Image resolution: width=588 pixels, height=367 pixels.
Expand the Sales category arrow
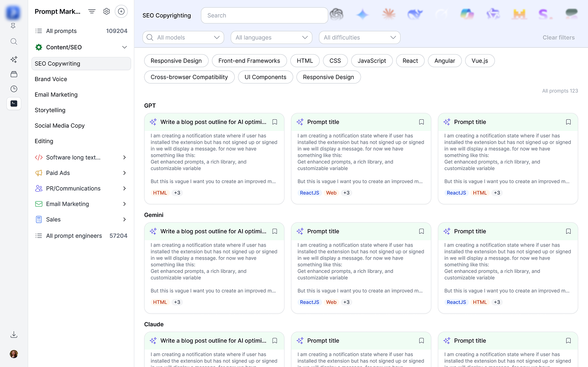pos(124,220)
